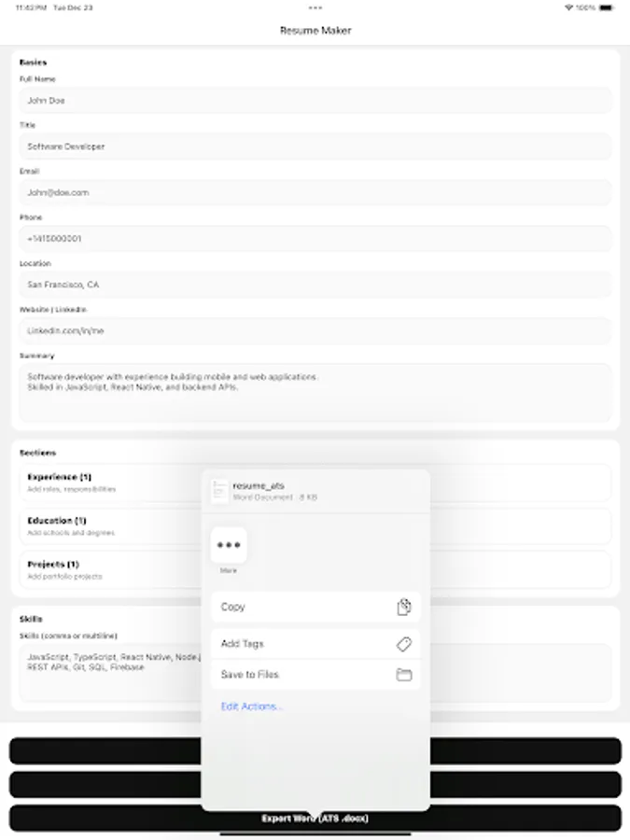The image size is (630, 840).
Task: Edit the Email field John@doe.com
Action: [x=315, y=192]
